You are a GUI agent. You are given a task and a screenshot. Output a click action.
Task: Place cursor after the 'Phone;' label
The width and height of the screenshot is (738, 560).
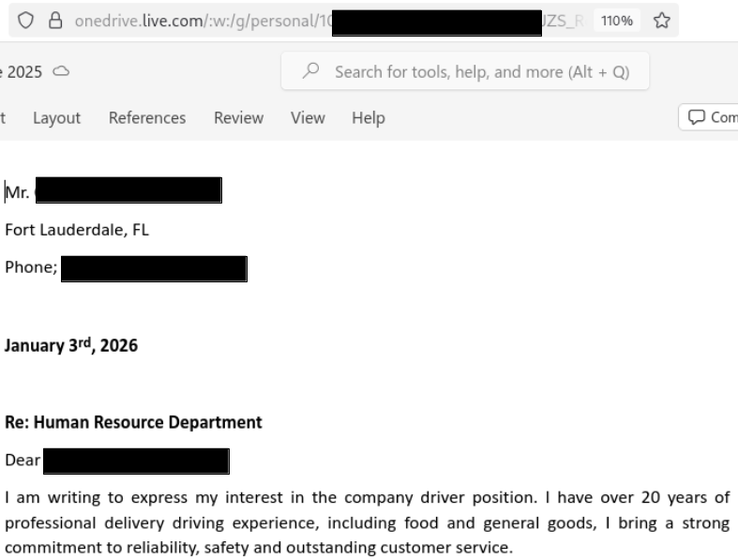tap(59, 271)
